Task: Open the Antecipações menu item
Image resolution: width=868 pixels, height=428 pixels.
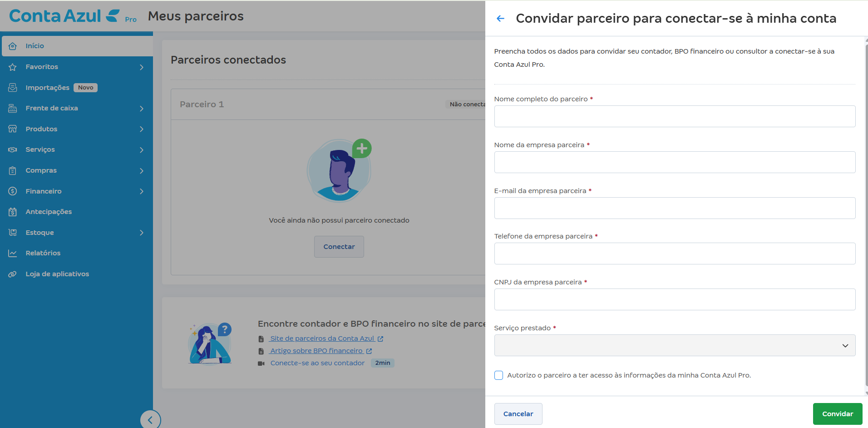Action: pos(76,212)
